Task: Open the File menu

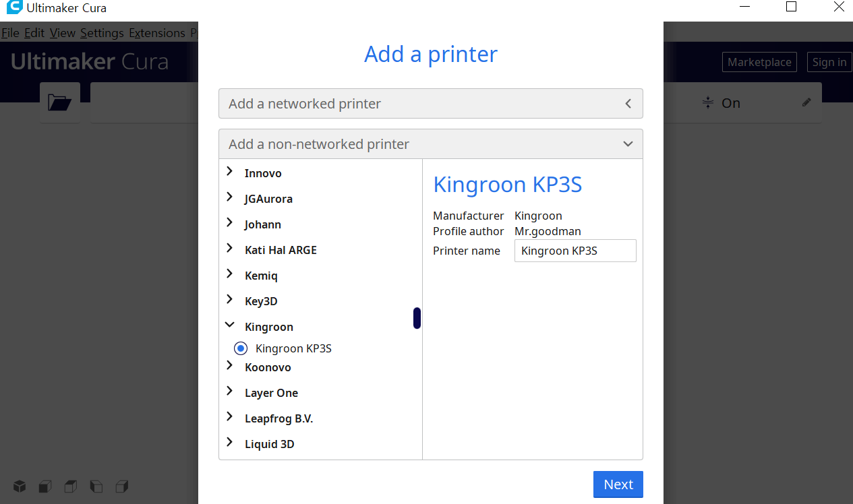Action: (10, 33)
